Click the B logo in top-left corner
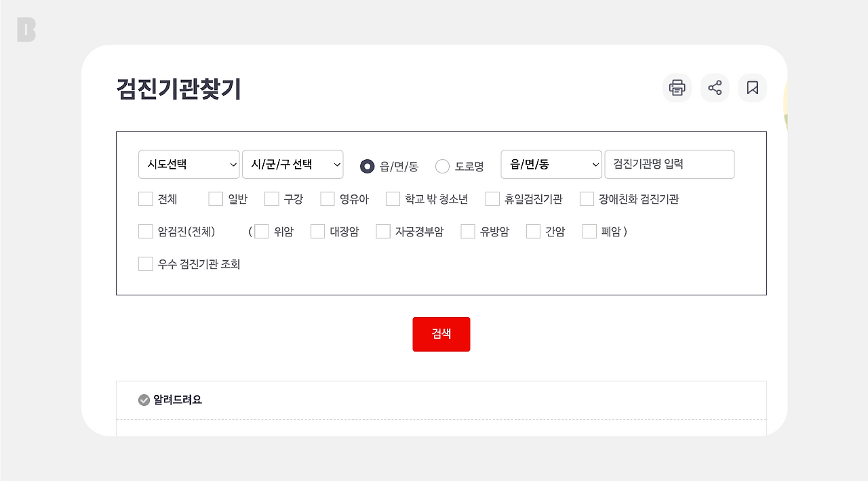This screenshot has height=481, width=868. point(26,30)
